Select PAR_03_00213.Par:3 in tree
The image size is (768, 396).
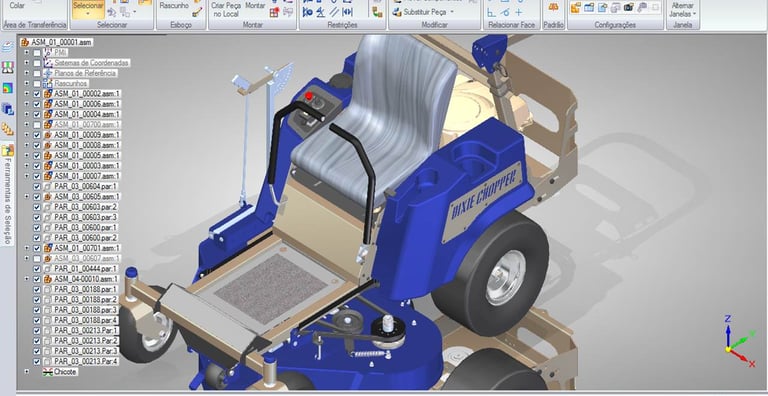tap(86, 351)
